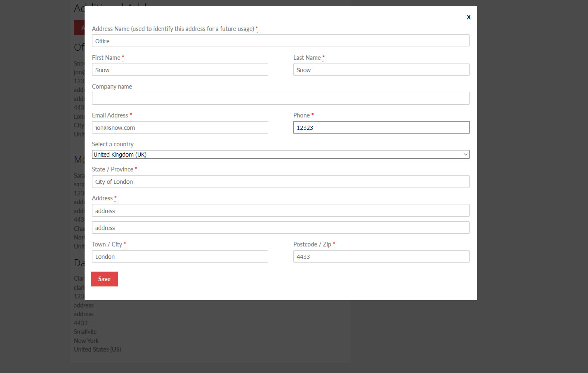The image size is (588, 373).
Task: Select the first Address line field
Action: [280, 211]
